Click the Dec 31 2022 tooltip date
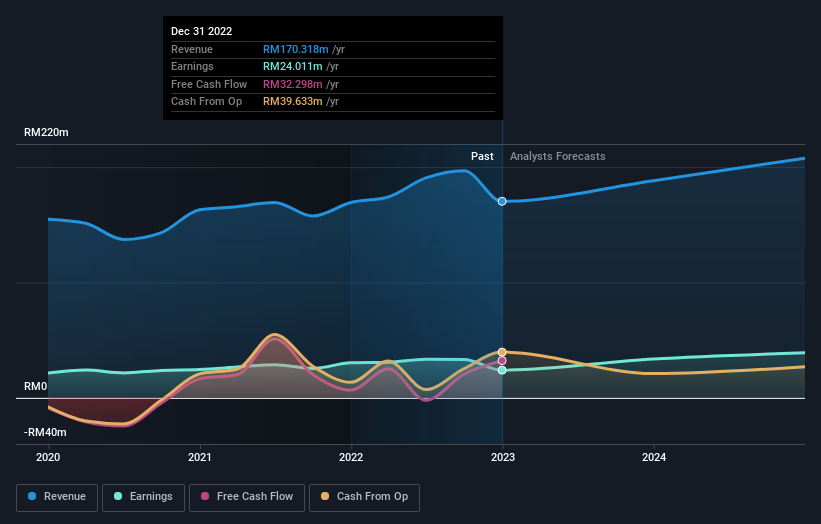Viewport: 821px width, 524px height. 202,31
